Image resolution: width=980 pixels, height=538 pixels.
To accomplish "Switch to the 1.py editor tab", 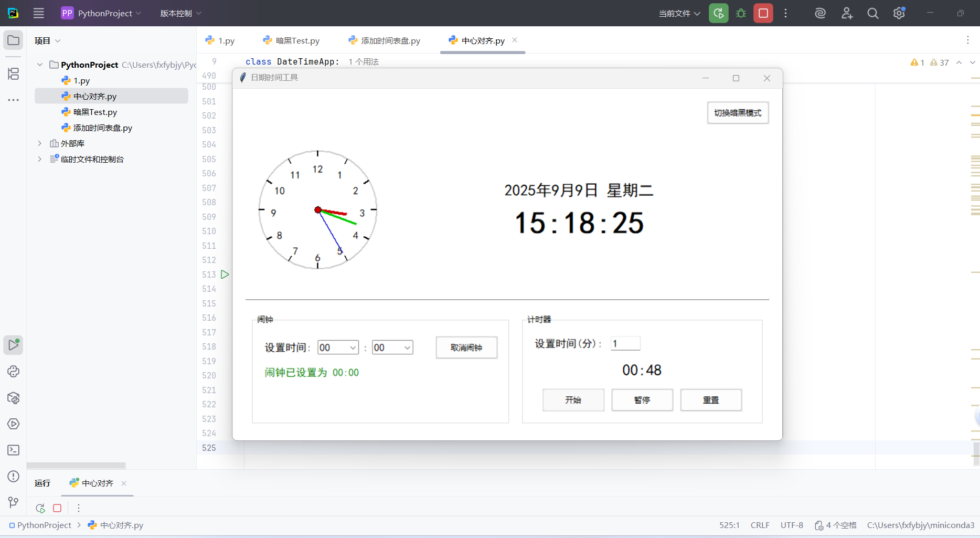I will [220, 40].
